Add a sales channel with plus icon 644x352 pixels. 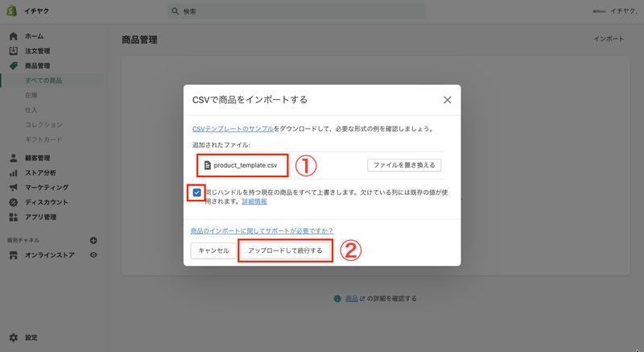93,240
